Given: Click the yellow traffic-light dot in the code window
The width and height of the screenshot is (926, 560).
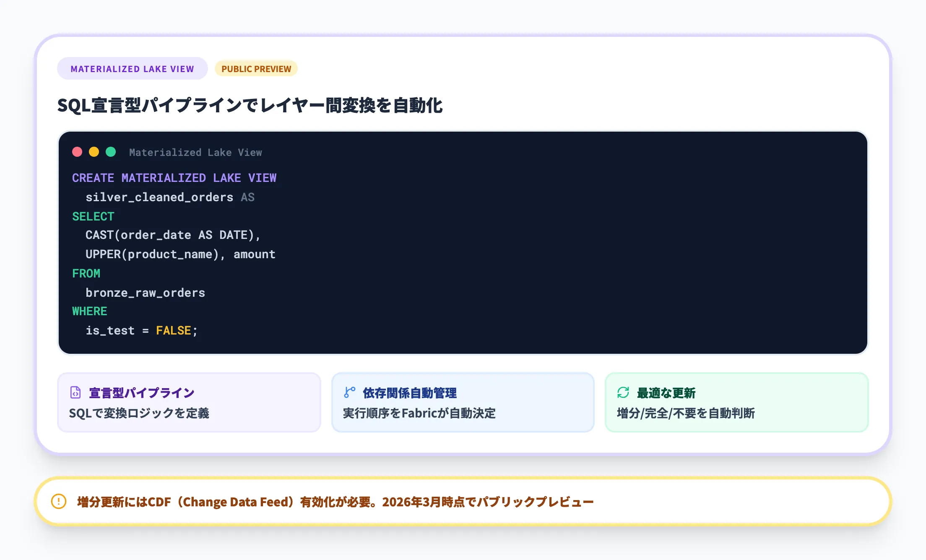Looking at the screenshot, I should [94, 152].
